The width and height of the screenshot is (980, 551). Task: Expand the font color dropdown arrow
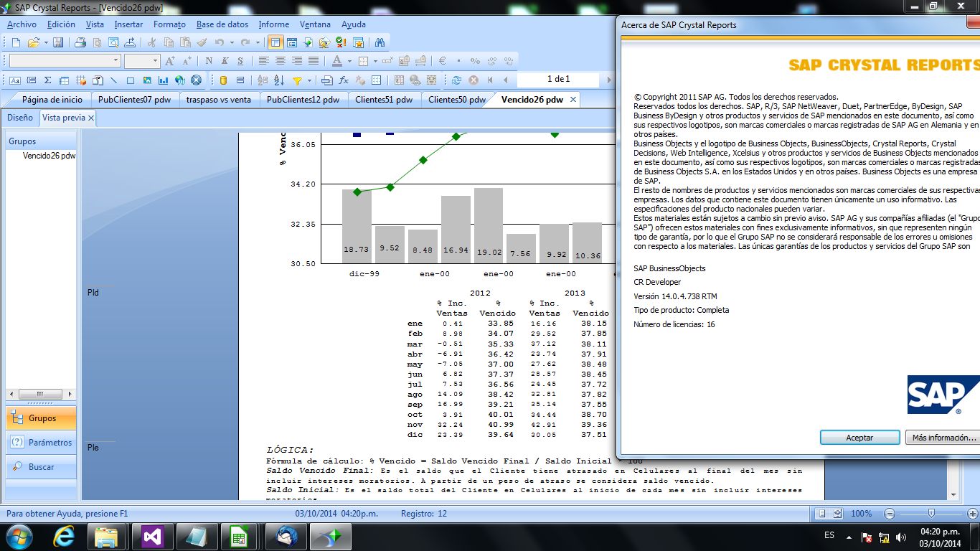click(349, 61)
